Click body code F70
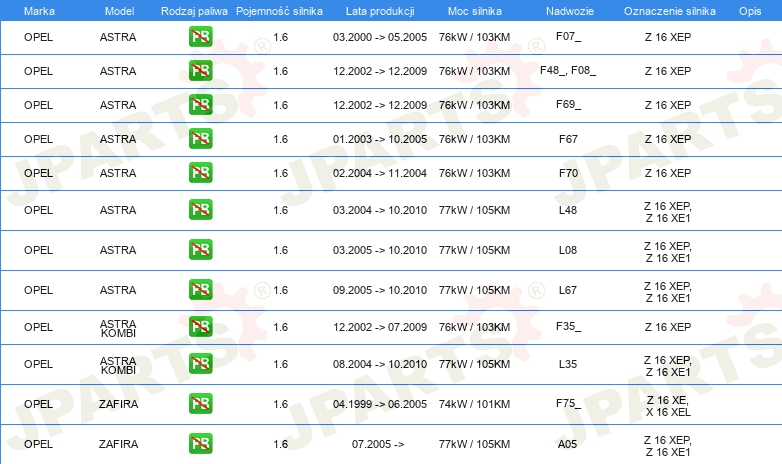 click(568, 173)
